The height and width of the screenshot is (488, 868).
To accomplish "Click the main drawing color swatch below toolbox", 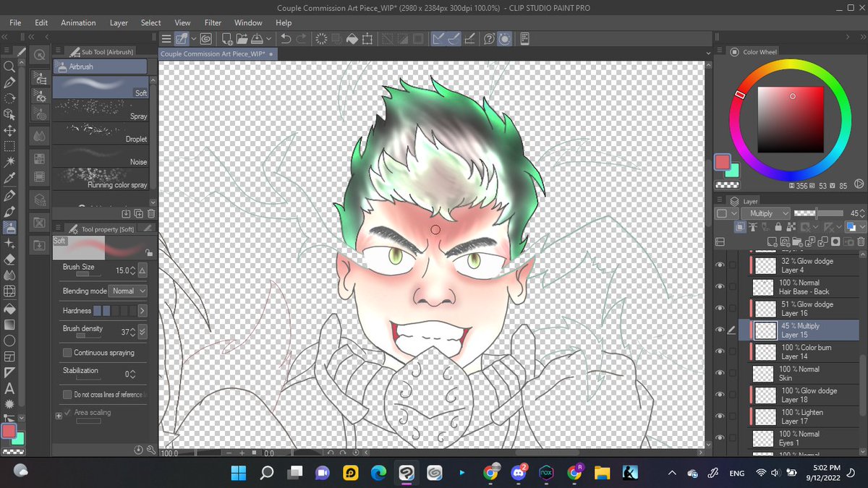I will pos(8,431).
